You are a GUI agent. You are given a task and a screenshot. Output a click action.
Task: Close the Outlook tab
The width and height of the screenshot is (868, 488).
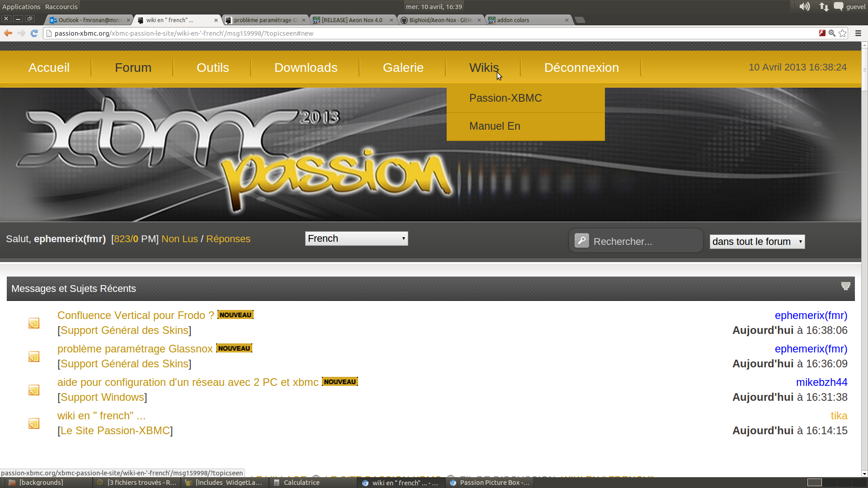[x=128, y=20]
